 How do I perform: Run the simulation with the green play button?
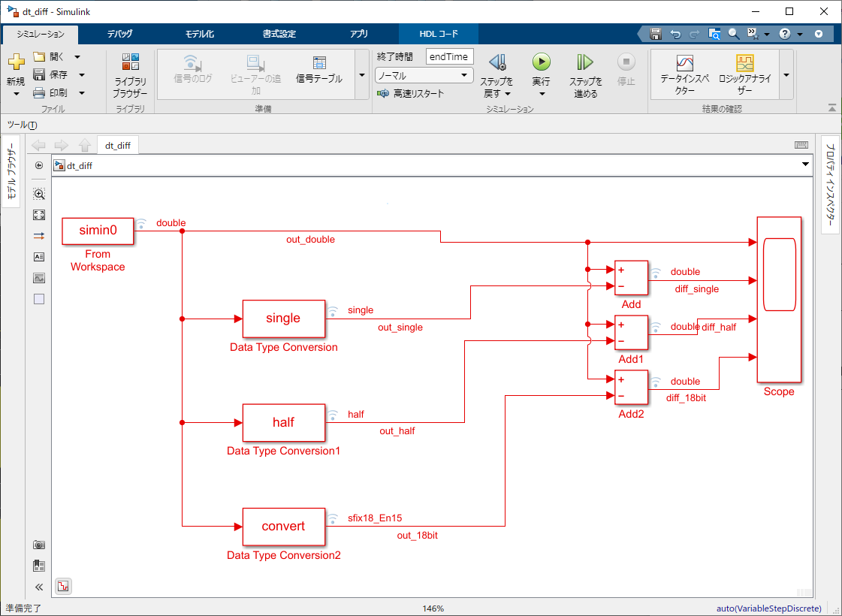click(542, 62)
